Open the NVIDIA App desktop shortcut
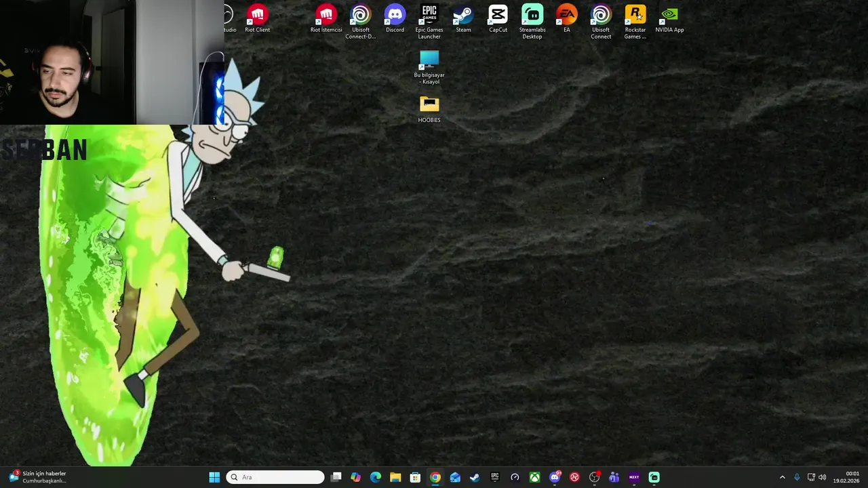The height and width of the screenshot is (488, 868). 669,19
